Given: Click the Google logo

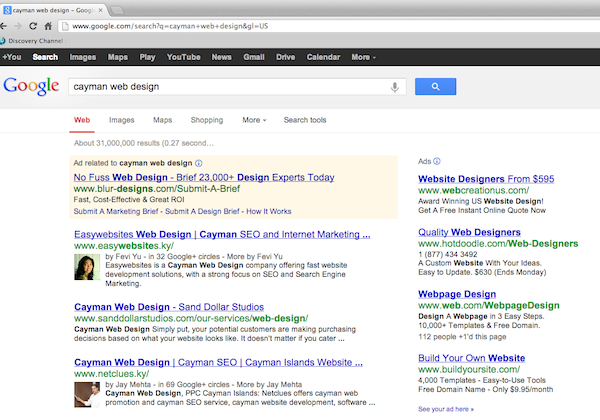Looking at the screenshot, I should (x=31, y=86).
